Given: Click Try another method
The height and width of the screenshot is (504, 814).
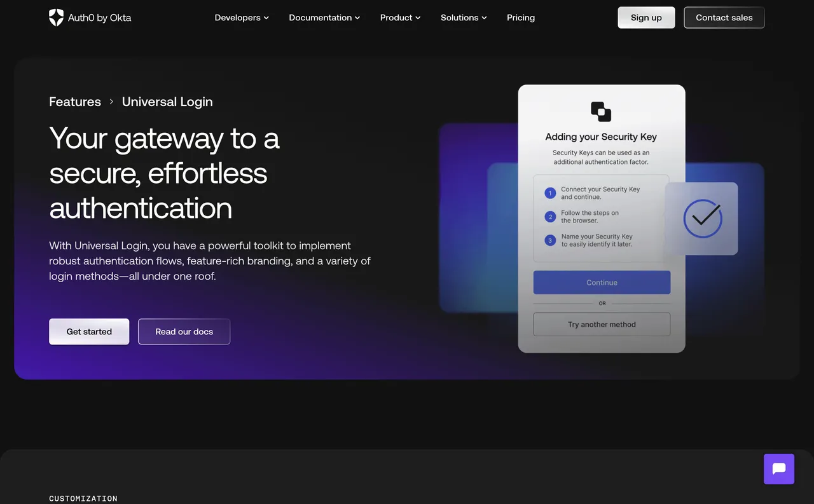Looking at the screenshot, I should pos(601,324).
